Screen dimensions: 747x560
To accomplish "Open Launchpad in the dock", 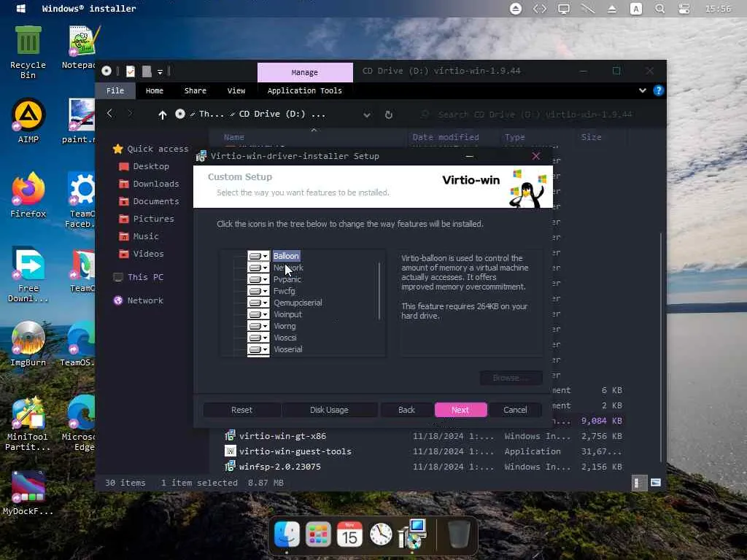I will (318, 534).
